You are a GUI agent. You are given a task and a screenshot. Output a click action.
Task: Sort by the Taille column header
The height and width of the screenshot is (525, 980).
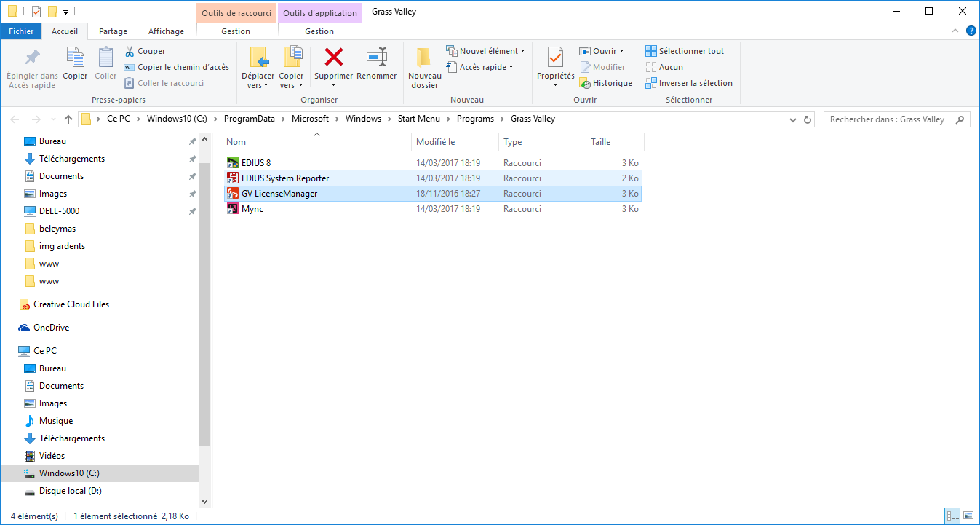(615, 142)
